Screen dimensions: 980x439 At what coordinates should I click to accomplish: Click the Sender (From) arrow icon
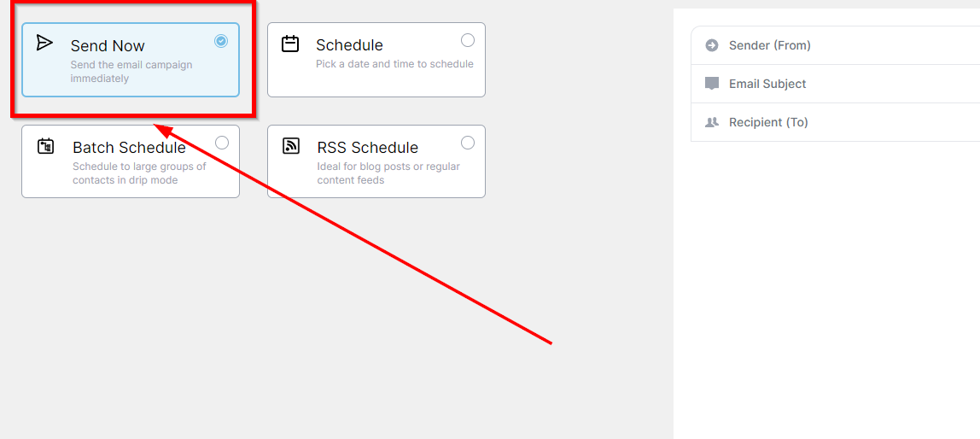712,45
